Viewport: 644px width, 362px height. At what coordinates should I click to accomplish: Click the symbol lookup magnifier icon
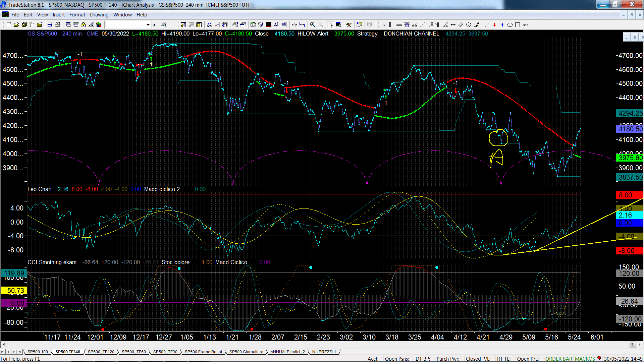coord(164,25)
